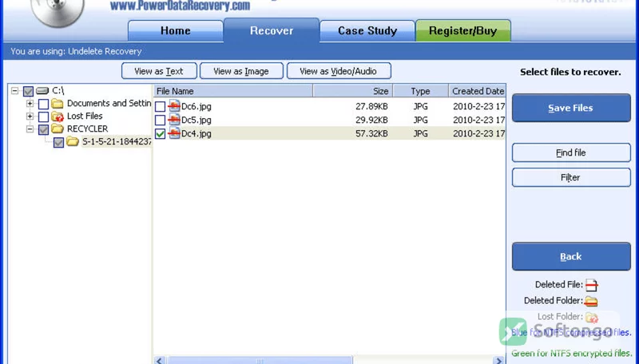Screen dimensions: 639x364
Task: Click the Deleted Folder legend icon
Action: 591,301
